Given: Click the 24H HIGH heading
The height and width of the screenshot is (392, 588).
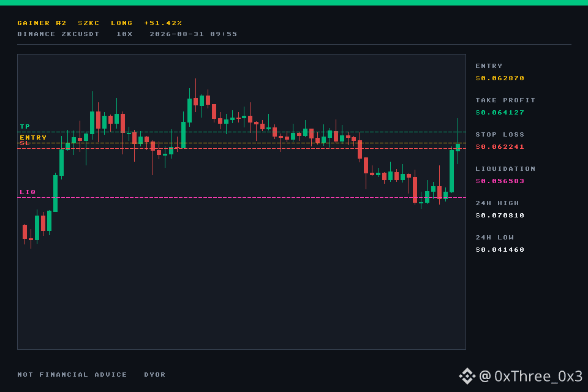Looking at the screenshot, I should 497,203.
